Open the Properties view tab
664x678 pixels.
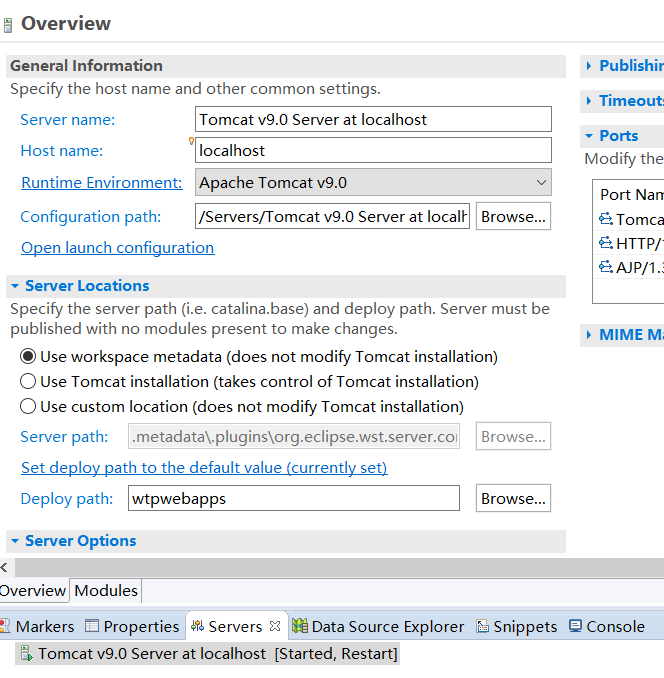(132, 626)
